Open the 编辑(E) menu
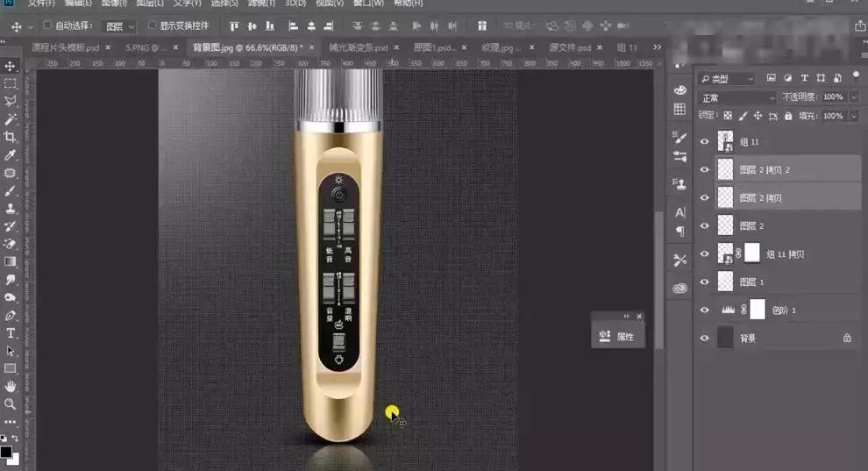The width and height of the screenshot is (868, 471). (x=78, y=4)
